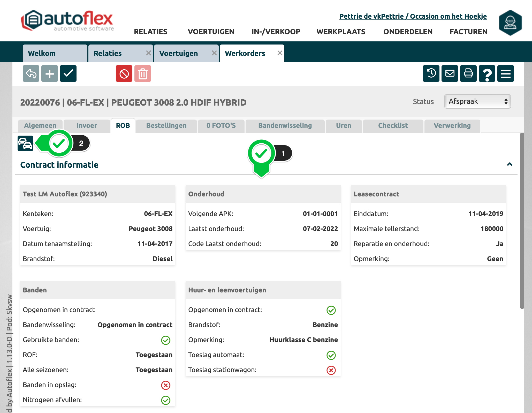Image resolution: width=532 pixels, height=413 pixels.
Task: Switch to the Bandenwisseling tab
Action: tap(285, 126)
